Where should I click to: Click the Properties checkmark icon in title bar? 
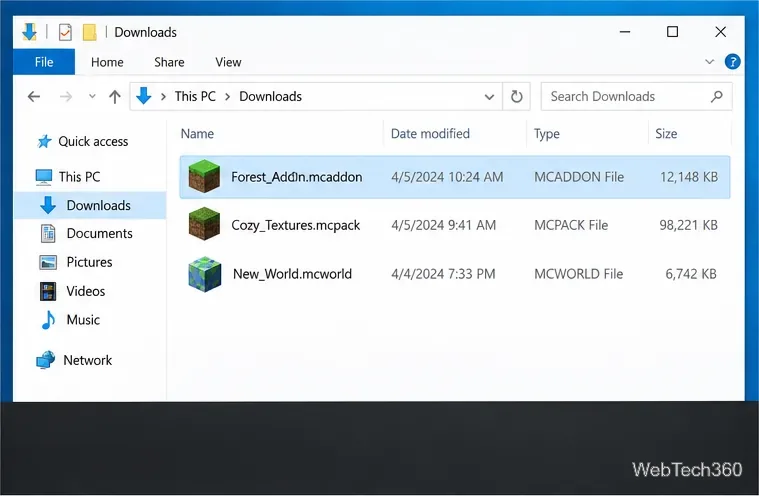point(65,32)
